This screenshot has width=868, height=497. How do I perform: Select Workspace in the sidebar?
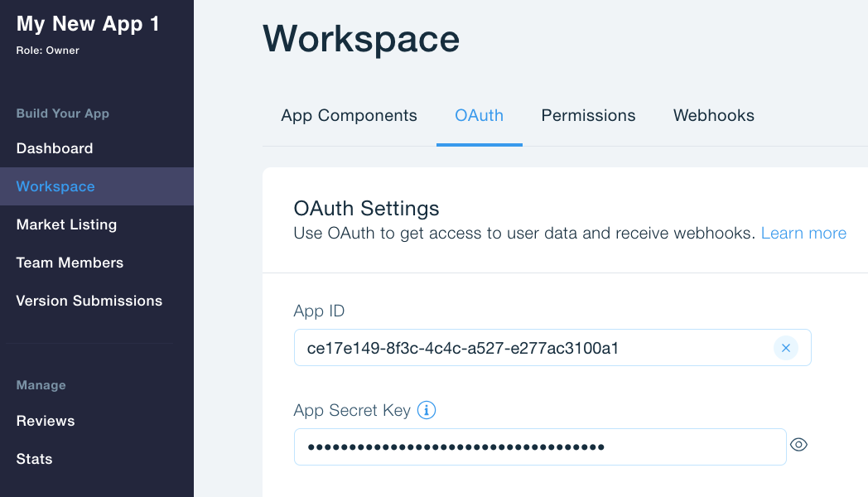click(x=55, y=186)
